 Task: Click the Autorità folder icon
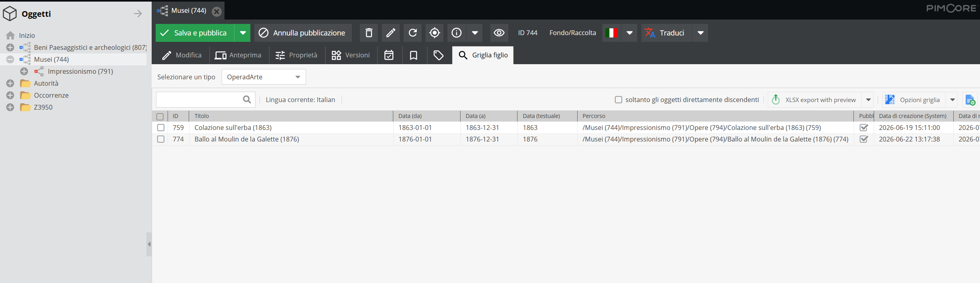pos(25,83)
